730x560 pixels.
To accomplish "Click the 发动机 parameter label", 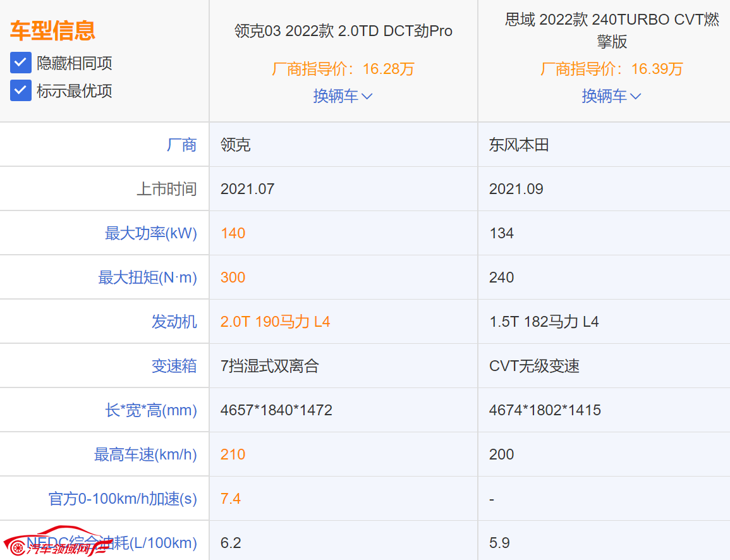I will 174,322.
